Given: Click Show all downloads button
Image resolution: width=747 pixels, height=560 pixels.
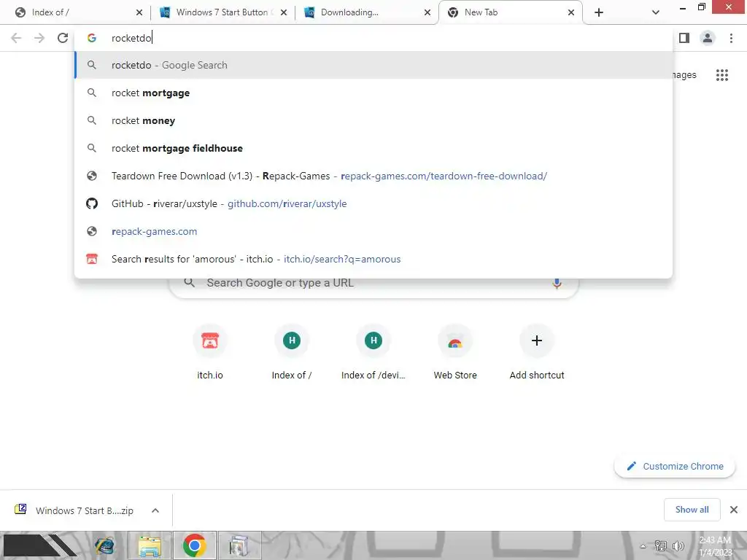Looking at the screenshot, I should point(692,510).
